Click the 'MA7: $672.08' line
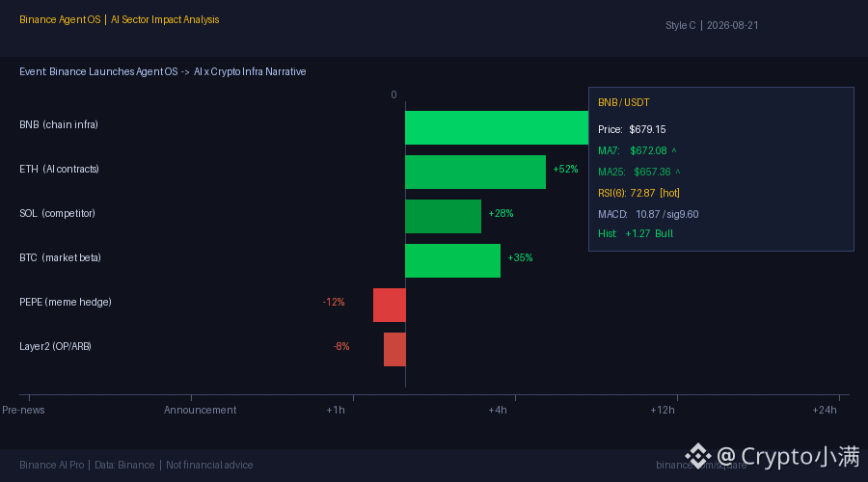The image size is (868, 482). pos(637,150)
